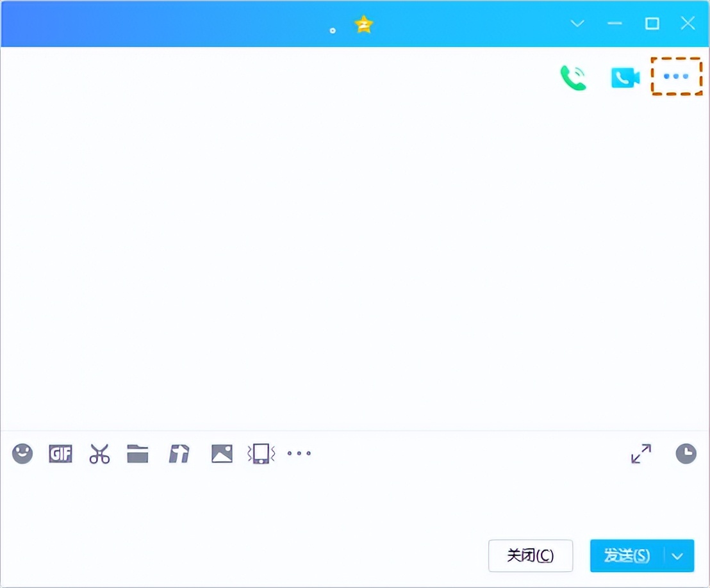Send a file using the folder icon

(138, 453)
